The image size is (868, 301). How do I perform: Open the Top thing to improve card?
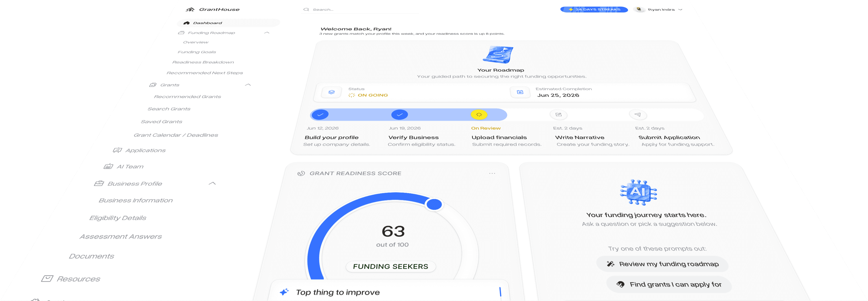(389, 291)
